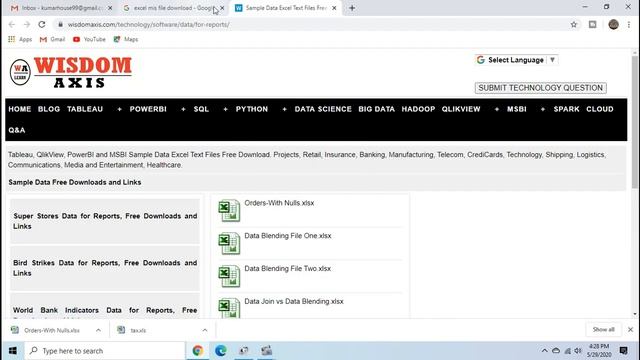Open the BLOG menu item
The image size is (640, 360).
pos(49,109)
